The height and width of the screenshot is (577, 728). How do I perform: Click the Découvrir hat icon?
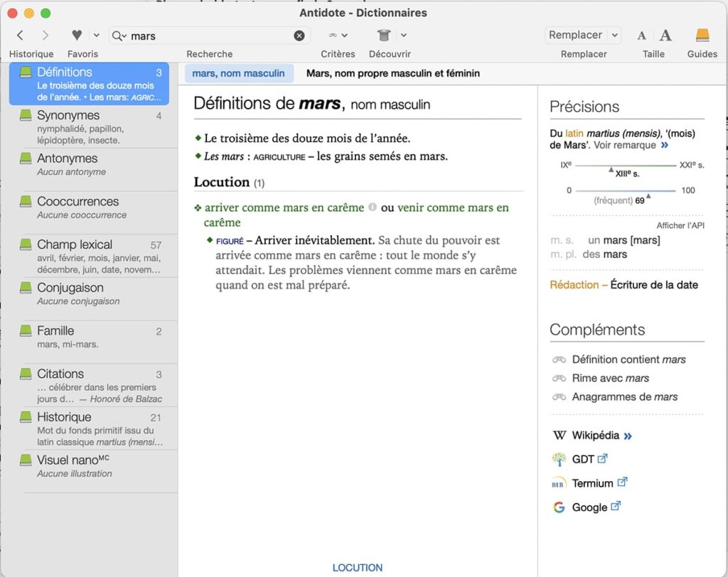pyautogui.click(x=384, y=35)
